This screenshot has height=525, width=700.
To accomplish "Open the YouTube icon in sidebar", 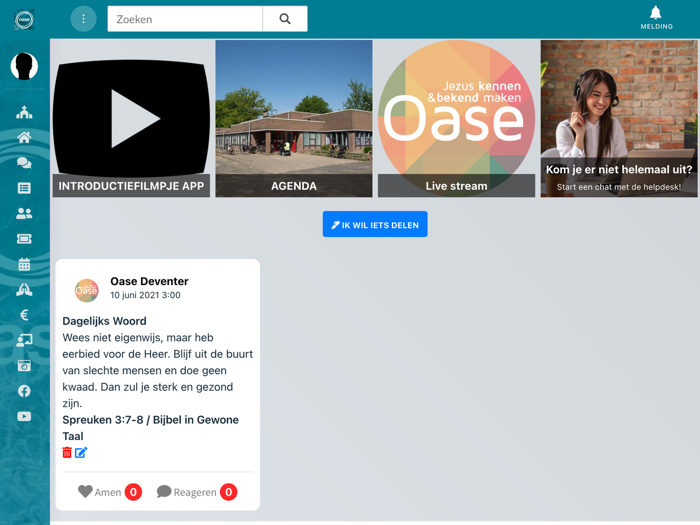I will click(x=24, y=417).
